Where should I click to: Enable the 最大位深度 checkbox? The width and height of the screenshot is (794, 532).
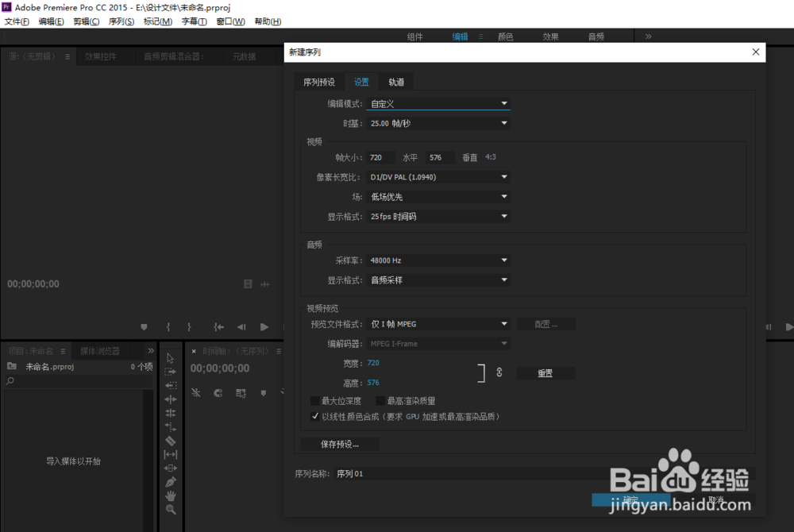[315, 400]
